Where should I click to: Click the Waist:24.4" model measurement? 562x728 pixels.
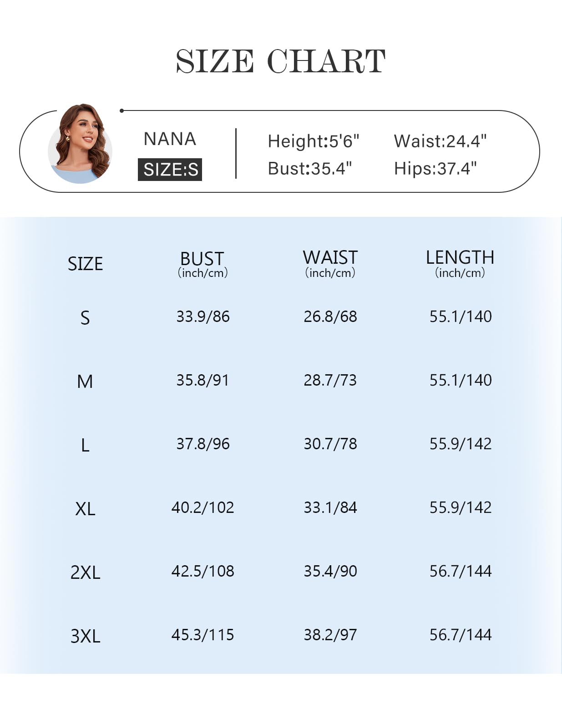tap(440, 141)
